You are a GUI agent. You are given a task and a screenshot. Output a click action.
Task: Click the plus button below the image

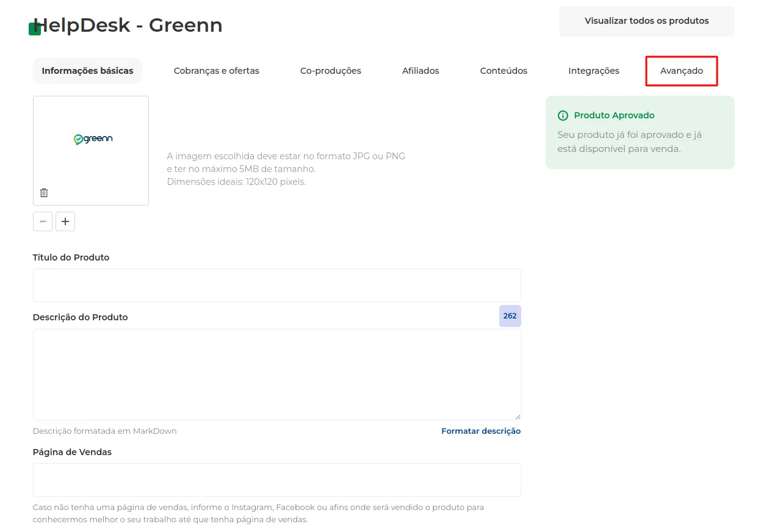pyautogui.click(x=65, y=221)
